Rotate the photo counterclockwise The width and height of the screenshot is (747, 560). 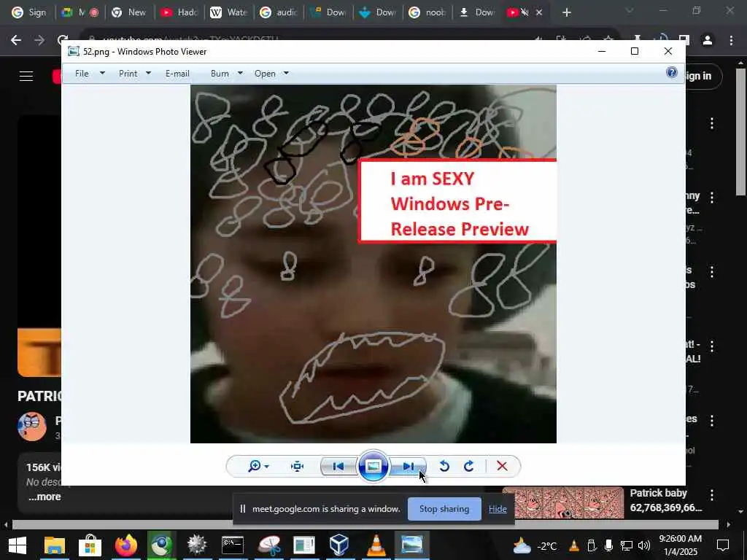444,466
